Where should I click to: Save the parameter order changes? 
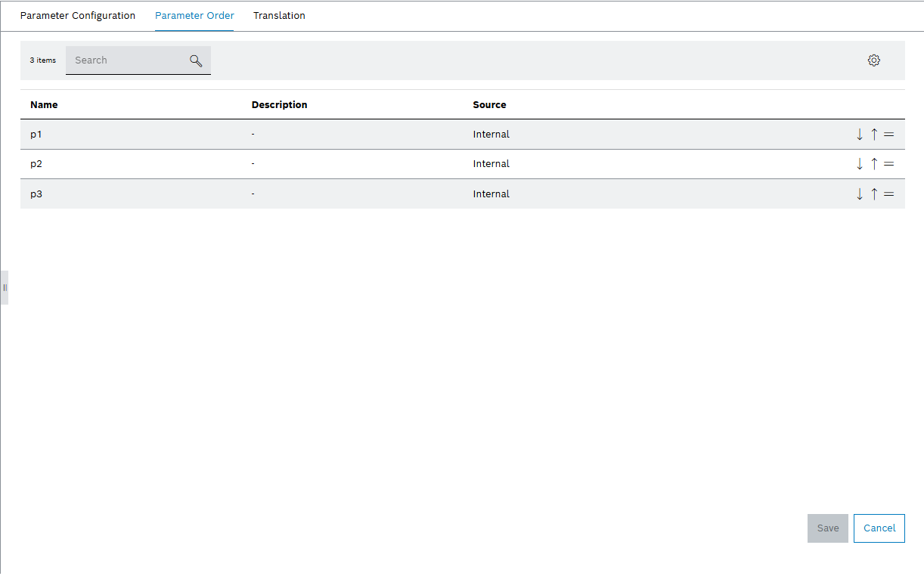[x=827, y=528]
